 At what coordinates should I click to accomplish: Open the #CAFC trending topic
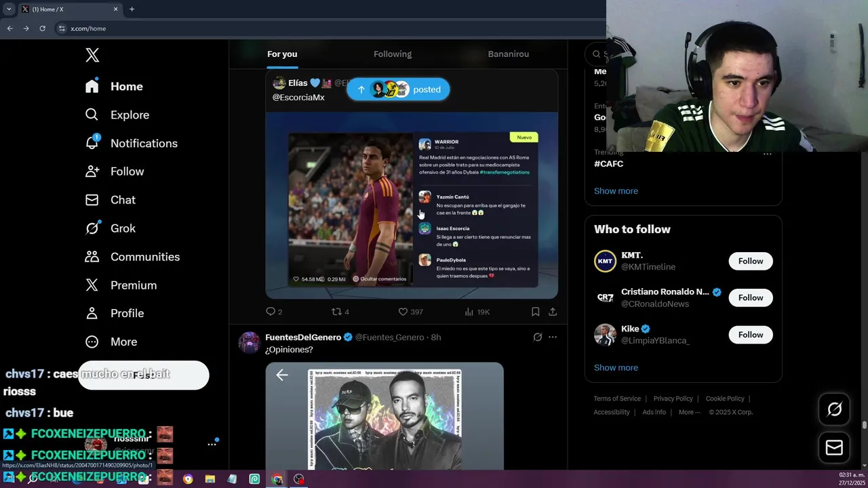[x=608, y=164]
